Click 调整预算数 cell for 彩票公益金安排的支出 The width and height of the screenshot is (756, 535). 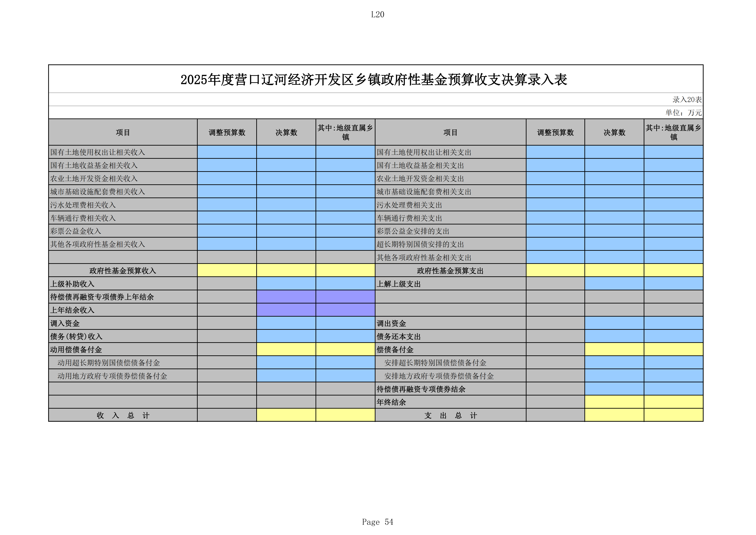[x=555, y=231]
